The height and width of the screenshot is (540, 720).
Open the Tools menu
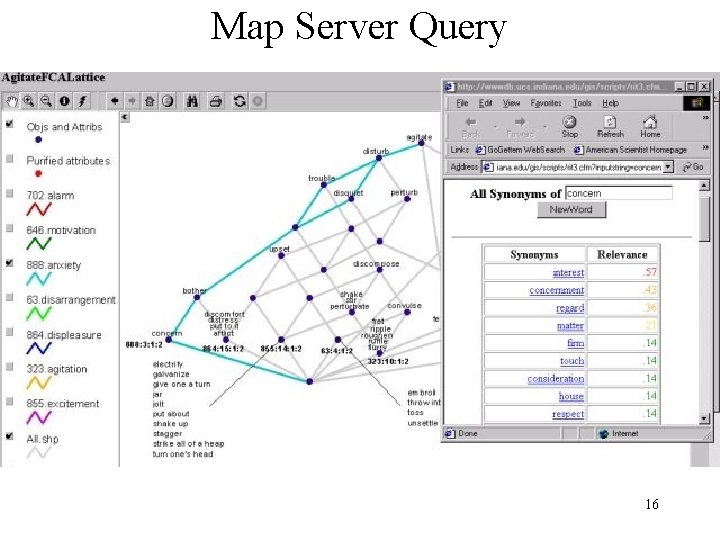582,103
